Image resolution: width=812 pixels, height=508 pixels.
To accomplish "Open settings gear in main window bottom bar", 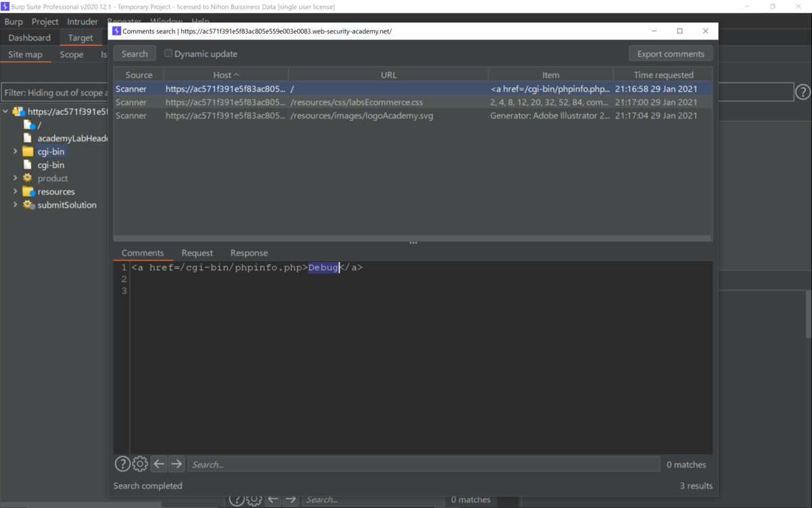I will tap(254, 499).
